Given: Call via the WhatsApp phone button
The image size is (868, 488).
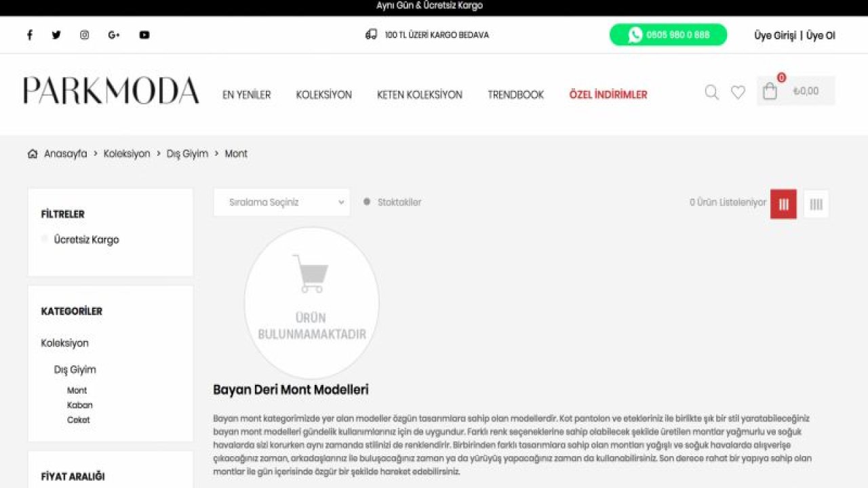Looking at the screenshot, I should click(x=668, y=35).
